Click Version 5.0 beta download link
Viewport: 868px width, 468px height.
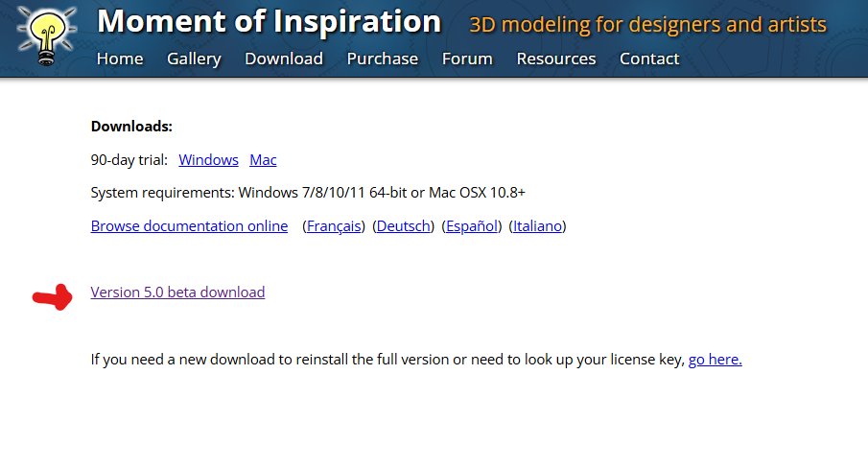click(177, 292)
